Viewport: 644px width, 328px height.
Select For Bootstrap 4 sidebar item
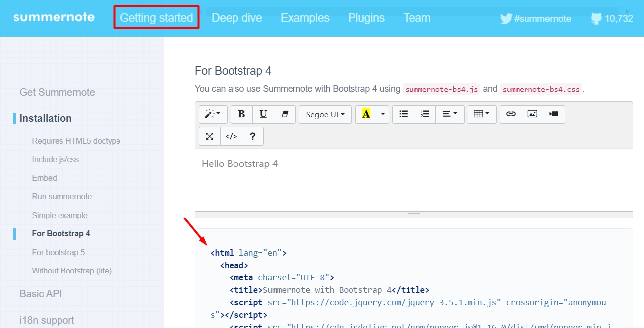61,234
